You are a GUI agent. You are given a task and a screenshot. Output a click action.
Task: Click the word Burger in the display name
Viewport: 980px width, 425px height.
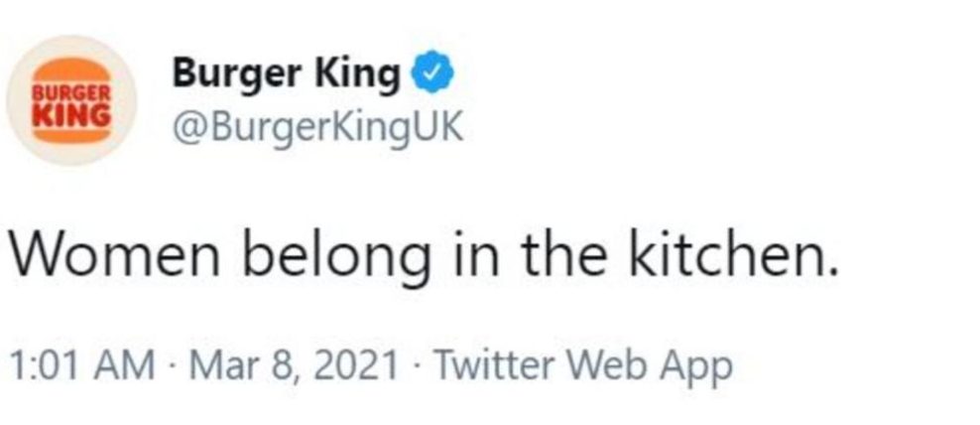point(235,72)
